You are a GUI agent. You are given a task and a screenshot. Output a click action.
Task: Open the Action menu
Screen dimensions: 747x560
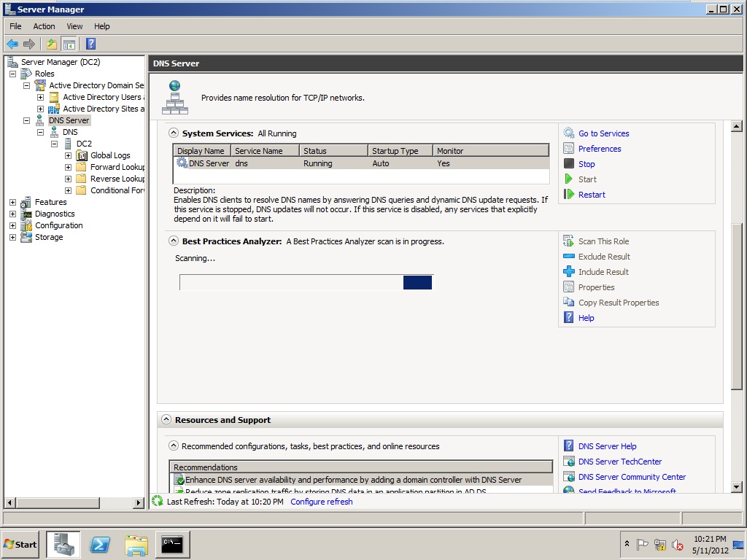tap(44, 26)
